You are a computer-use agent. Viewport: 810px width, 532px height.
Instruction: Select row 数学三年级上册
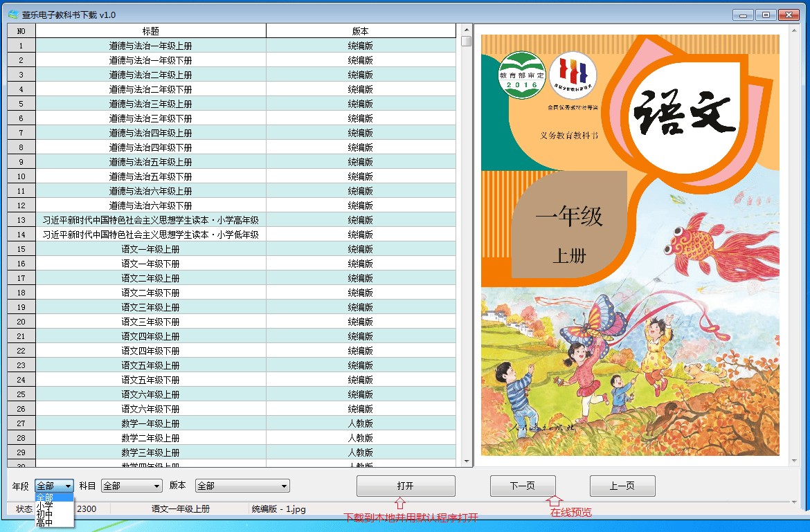231,452
